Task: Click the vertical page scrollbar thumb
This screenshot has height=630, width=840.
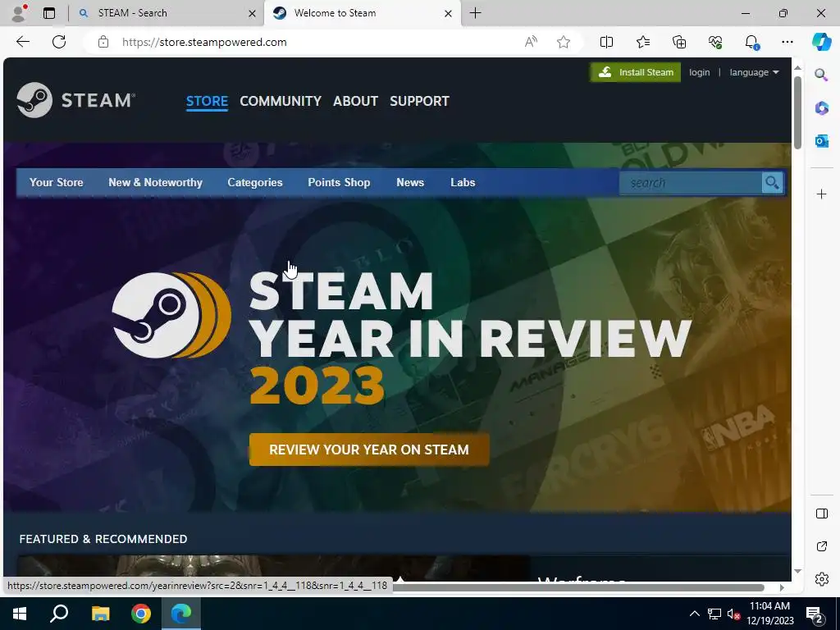Action: point(797,112)
